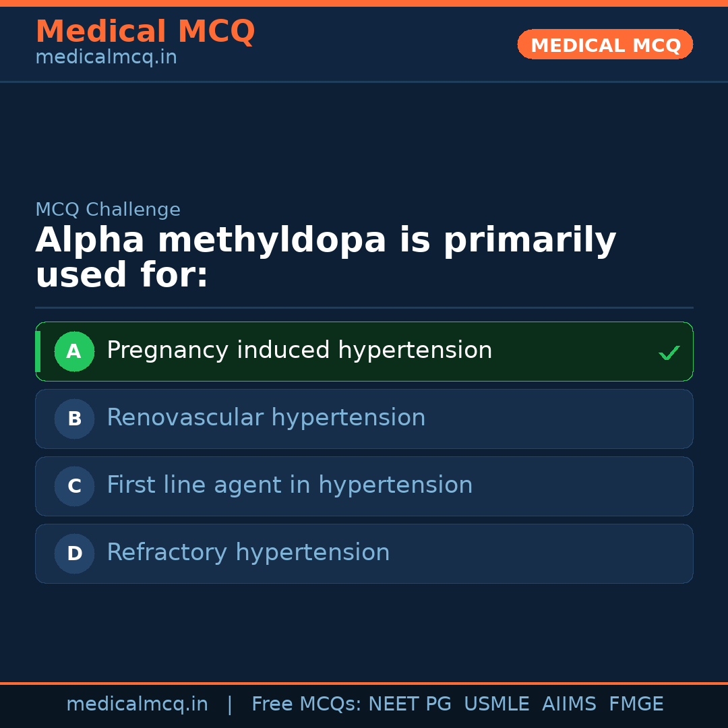
Task: Open medicalmcq.in link under the title
Action: coord(106,58)
